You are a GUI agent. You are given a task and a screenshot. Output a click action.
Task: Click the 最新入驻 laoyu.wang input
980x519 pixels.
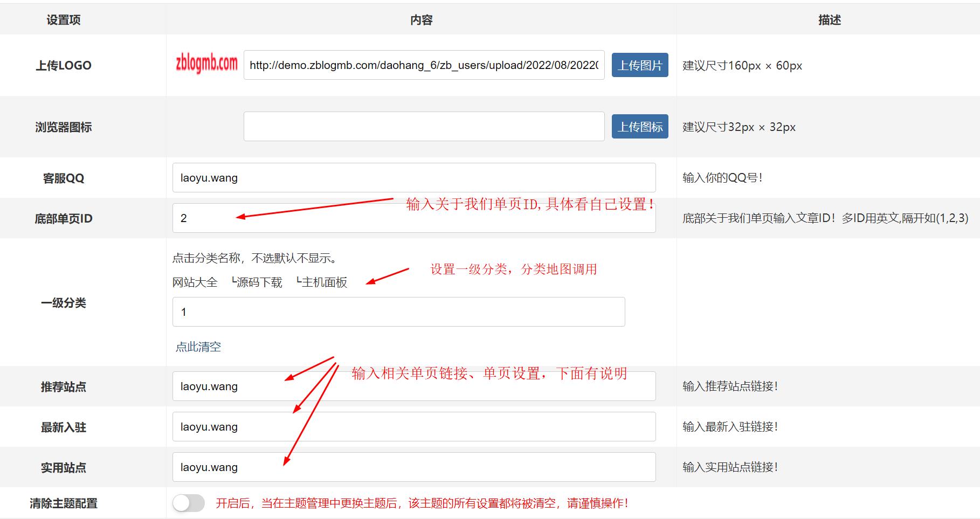pyautogui.click(x=414, y=426)
